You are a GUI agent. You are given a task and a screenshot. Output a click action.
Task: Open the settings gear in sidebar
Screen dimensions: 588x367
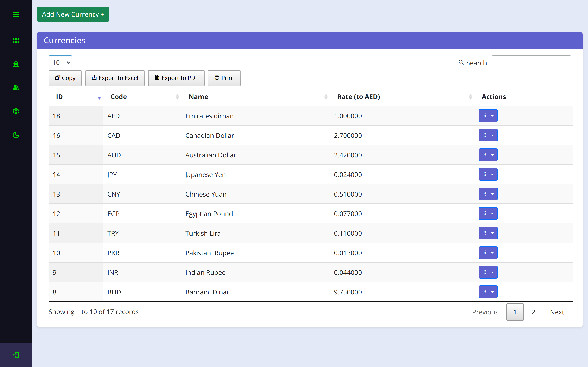coord(16,111)
